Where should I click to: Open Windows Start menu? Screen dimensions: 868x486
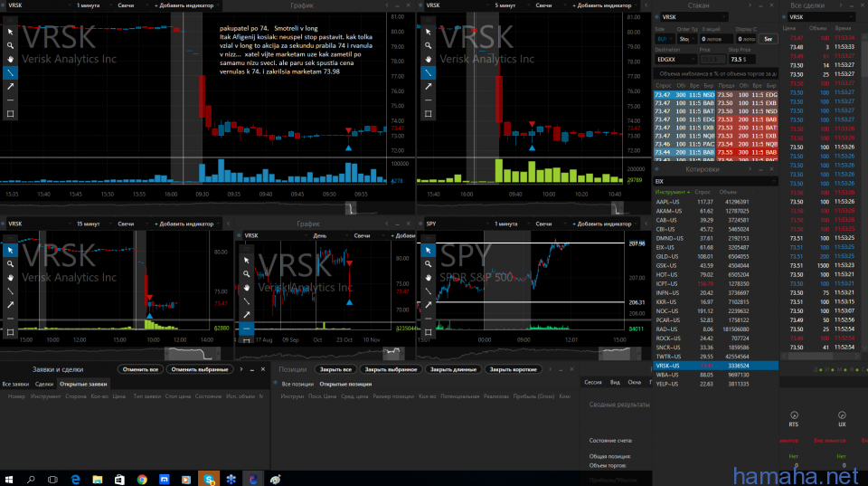tap(9, 480)
